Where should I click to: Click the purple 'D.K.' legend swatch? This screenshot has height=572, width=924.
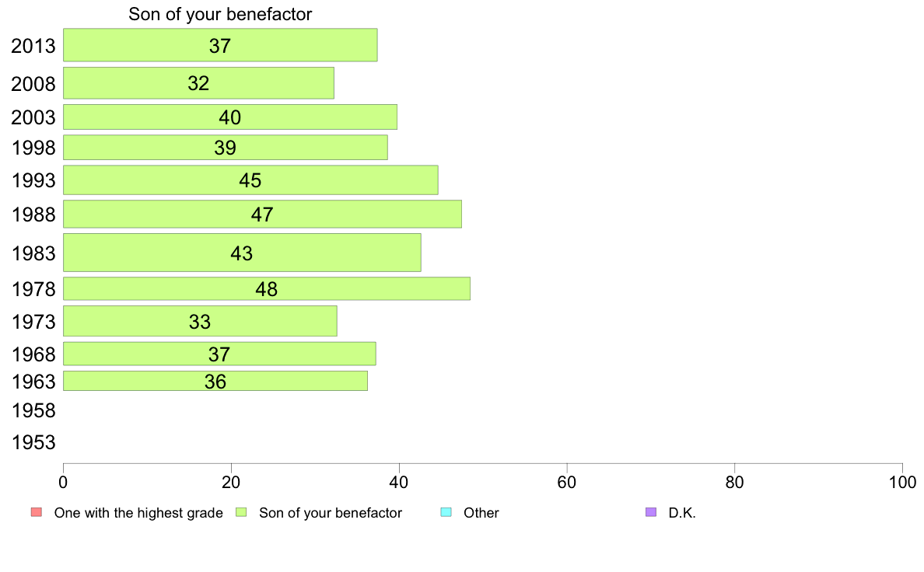[x=651, y=512]
